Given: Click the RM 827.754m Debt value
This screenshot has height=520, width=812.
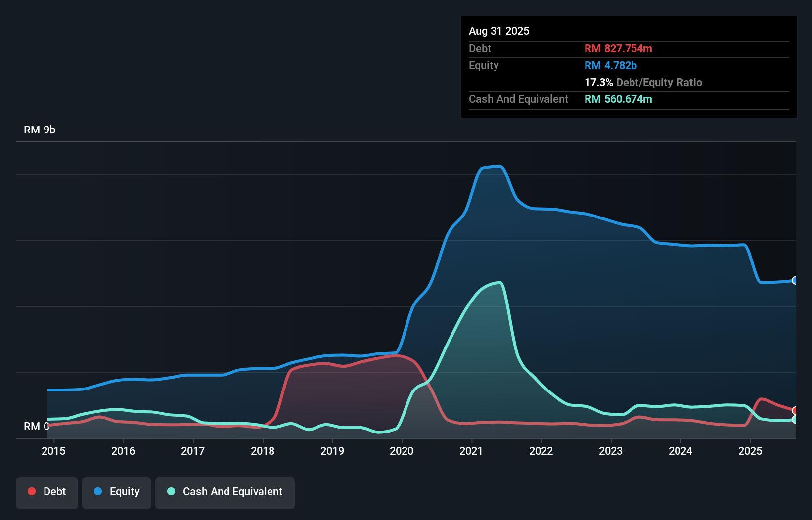Looking at the screenshot, I should [618, 48].
